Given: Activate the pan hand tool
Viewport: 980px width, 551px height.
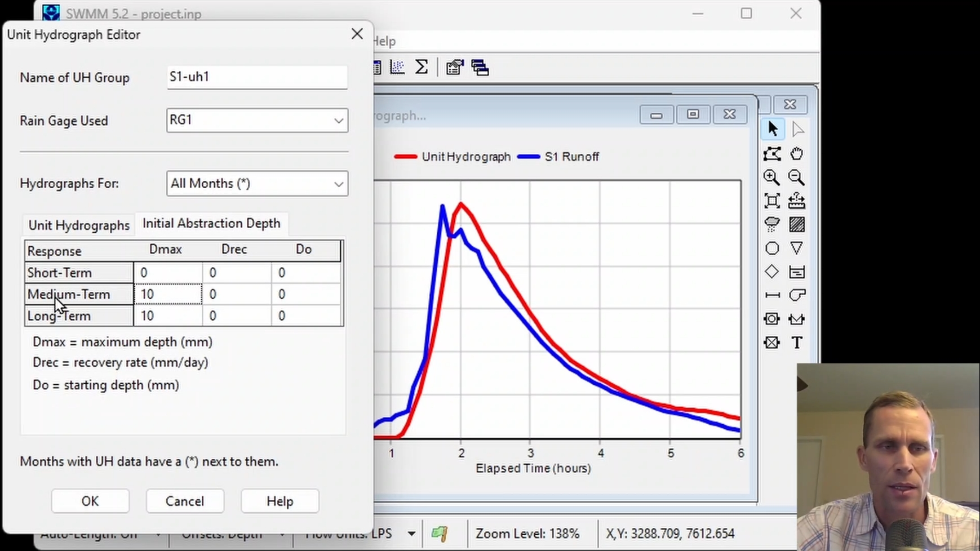Looking at the screenshot, I should [797, 154].
